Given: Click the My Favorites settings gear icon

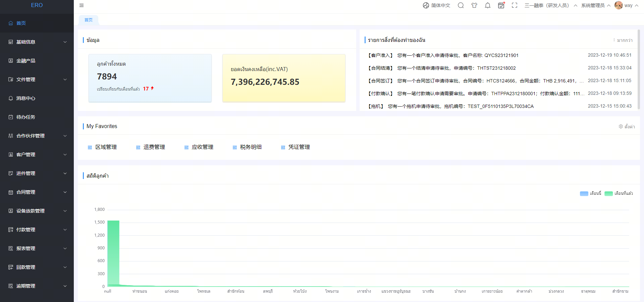Looking at the screenshot, I should 621,126.
